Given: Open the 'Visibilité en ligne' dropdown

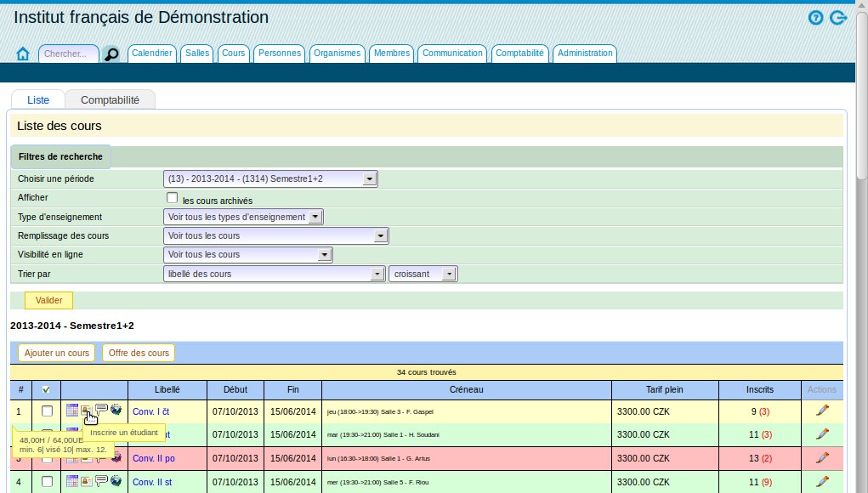Looking at the screenshot, I should click(x=248, y=254).
